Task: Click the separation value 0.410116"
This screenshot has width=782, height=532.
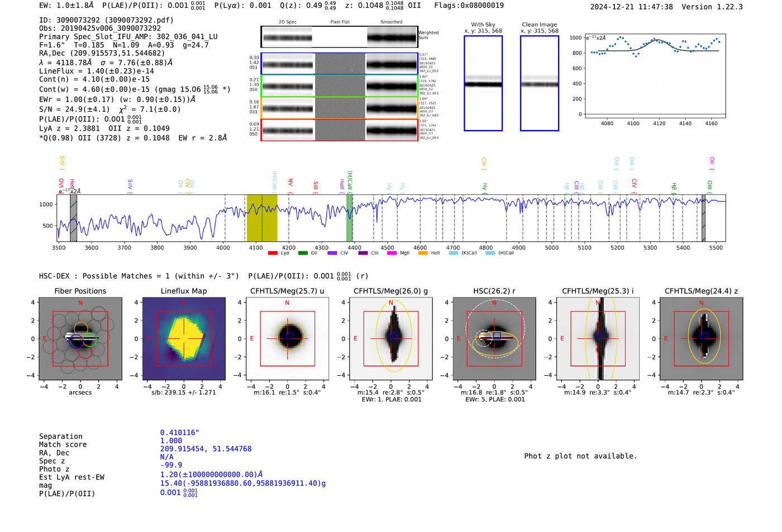Action: click(180, 433)
